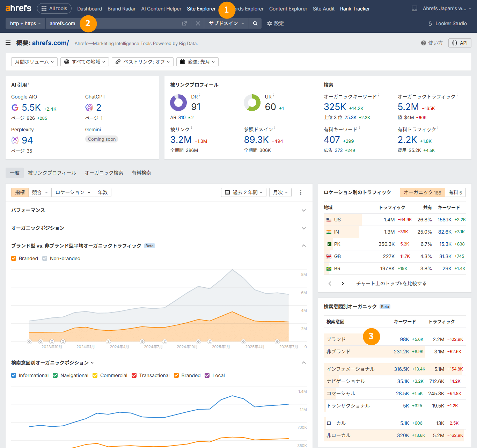This screenshot has height=448, width=477.
Task: Collapse the パフォーマンス section
Action: (303, 210)
